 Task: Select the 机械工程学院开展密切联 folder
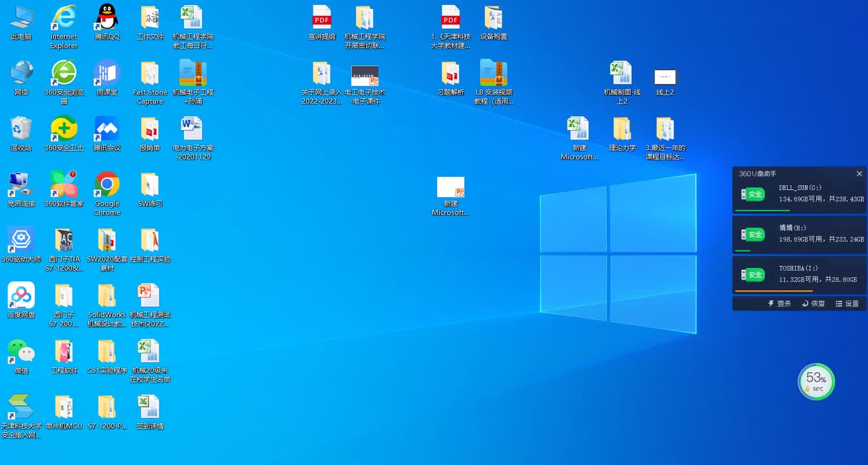pyautogui.click(x=364, y=27)
